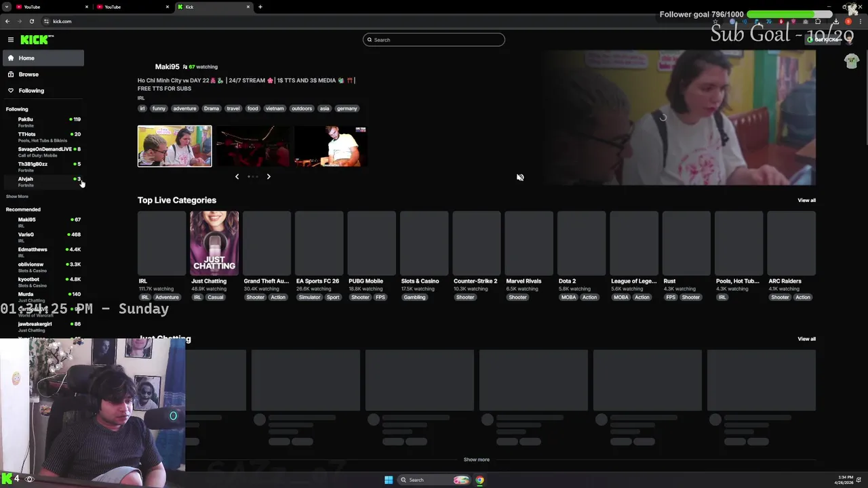Open Browse in the Kick sidebar

(43, 75)
